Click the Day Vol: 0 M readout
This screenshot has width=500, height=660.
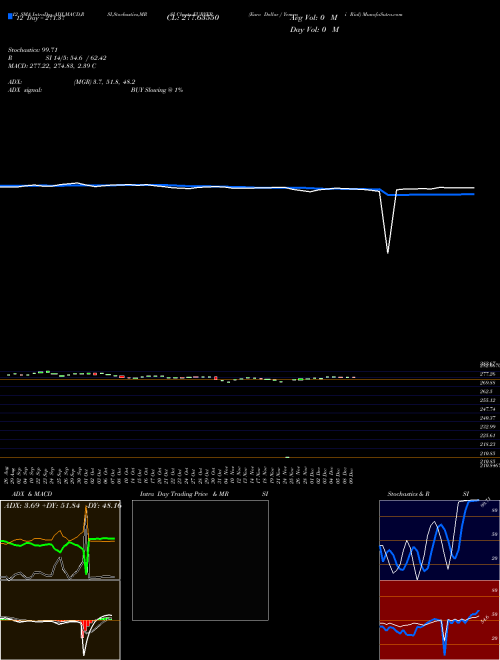click(314, 30)
